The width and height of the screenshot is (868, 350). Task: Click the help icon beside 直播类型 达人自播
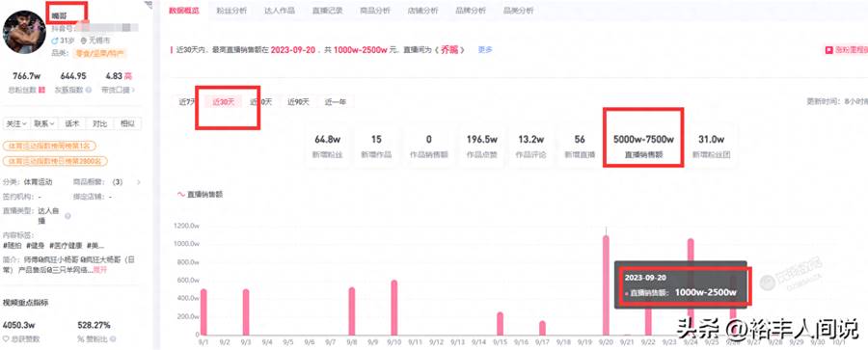[x=68, y=215]
